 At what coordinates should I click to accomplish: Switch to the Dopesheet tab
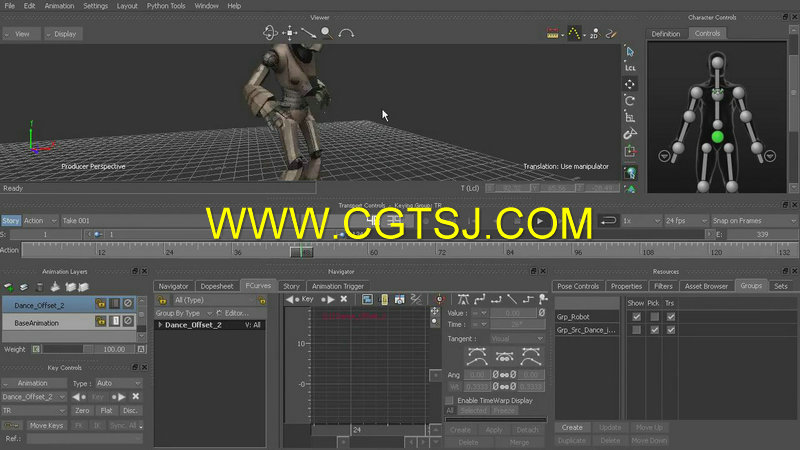tap(217, 286)
